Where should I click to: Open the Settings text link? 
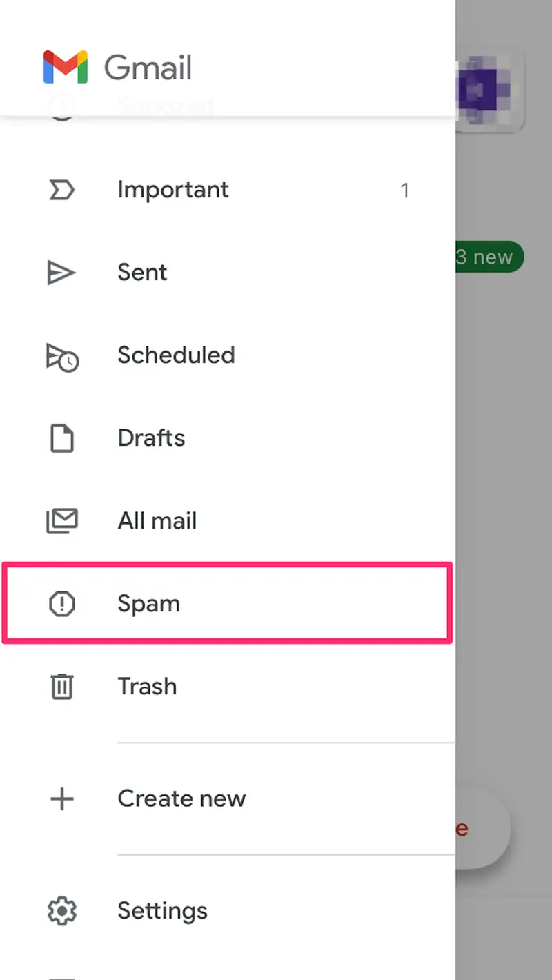[162, 911]
